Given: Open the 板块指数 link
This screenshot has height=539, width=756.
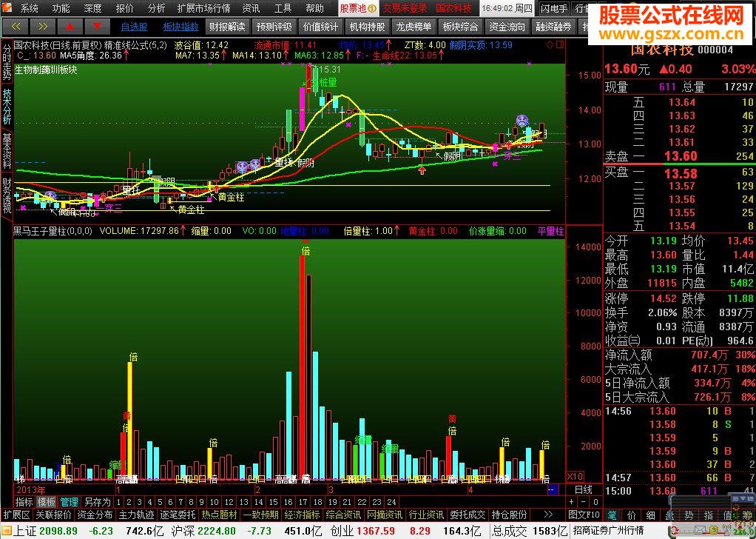Looking at the screenshot, I should tap(180, 27).
